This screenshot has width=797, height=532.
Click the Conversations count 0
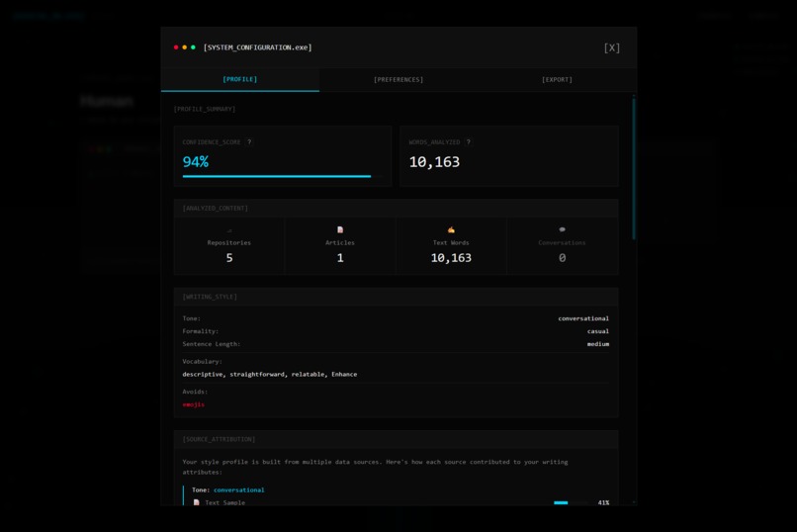(562, 258)
